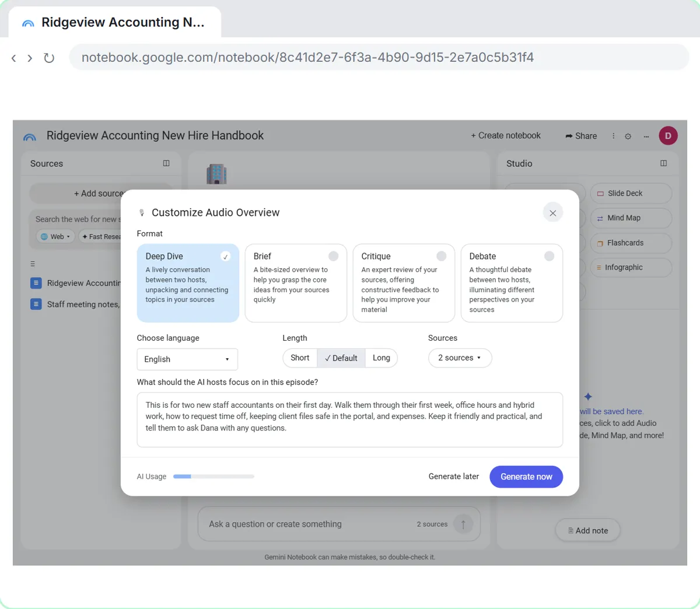Create Flashcards in Studio
The height and width of the screenshot is (609, 700).
click(631, 243)
